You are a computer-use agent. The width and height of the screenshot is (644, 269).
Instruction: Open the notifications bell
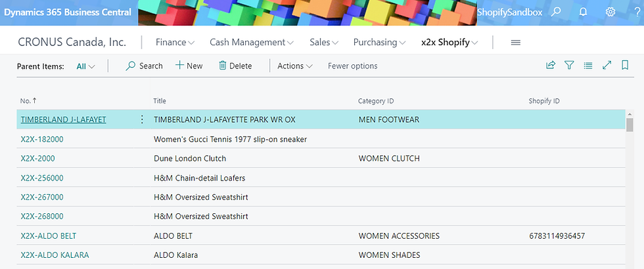tap(583, 12)
